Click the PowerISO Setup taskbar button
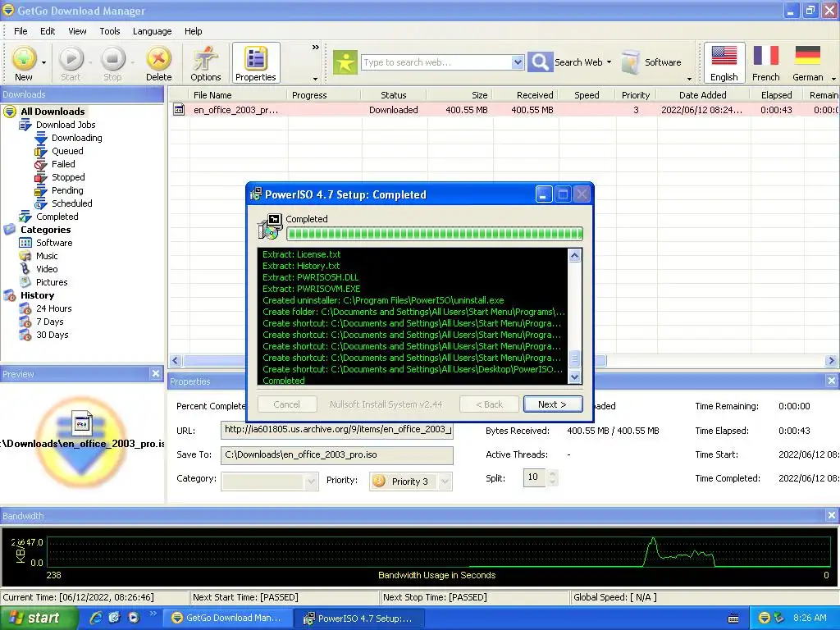 (x=360, y=619)
